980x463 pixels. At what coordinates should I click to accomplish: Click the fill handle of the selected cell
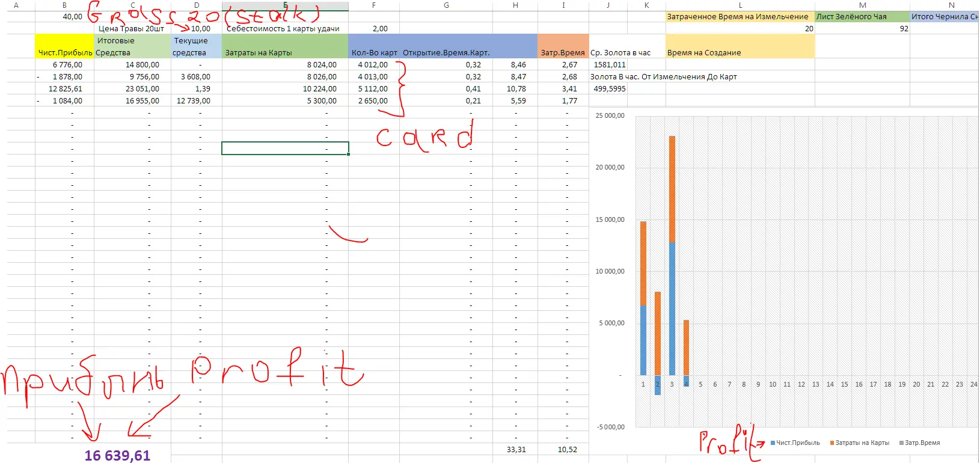[348, 155]
